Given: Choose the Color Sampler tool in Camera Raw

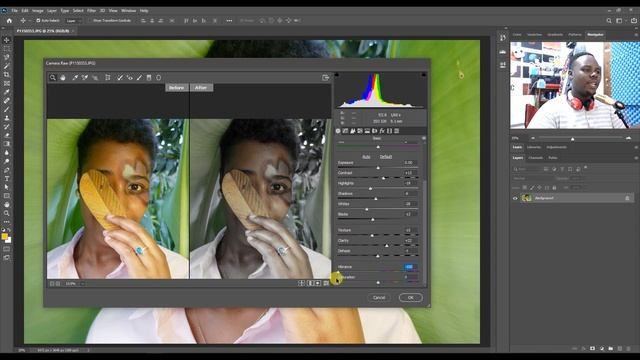Looking at the screenshot, I should (x=84, y=78).
